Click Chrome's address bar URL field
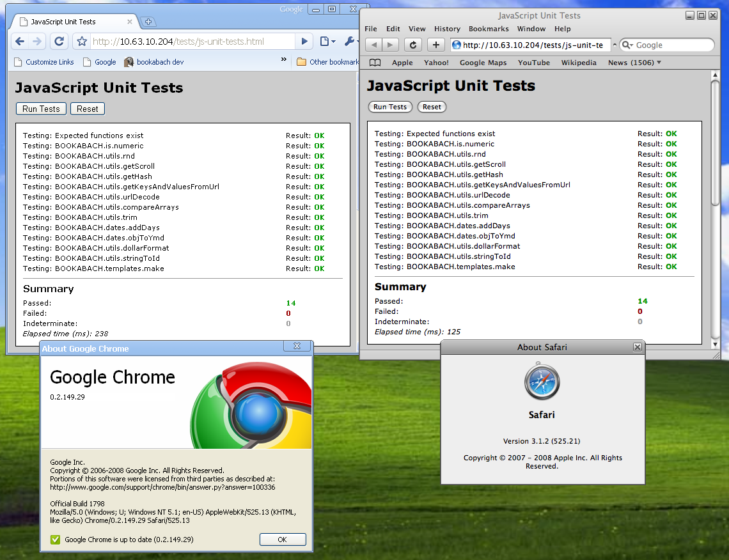 pos(193,42)
